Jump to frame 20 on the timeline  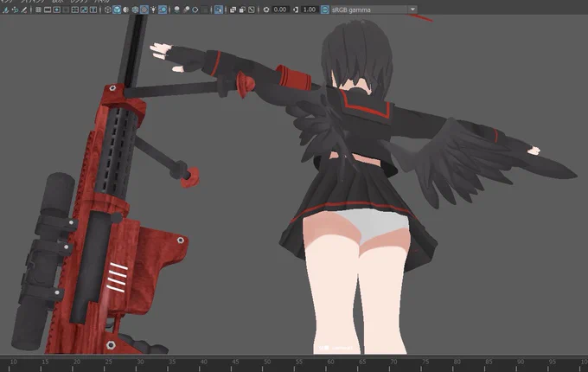(77, 362)
